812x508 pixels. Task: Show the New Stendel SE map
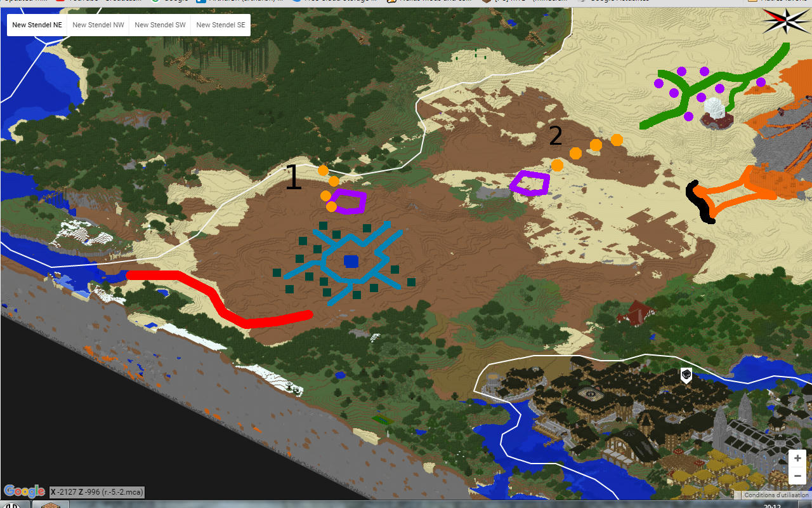click(x=220, y=25)
